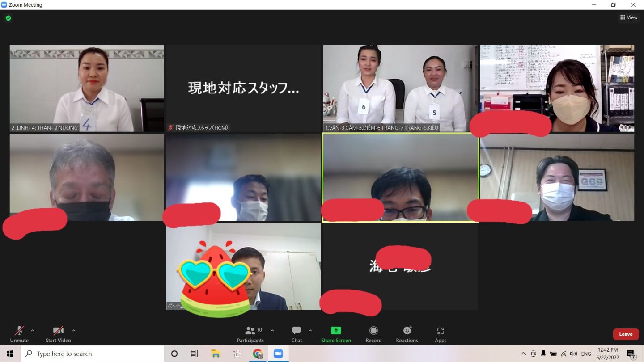Viewport: 644px width, 362px height.
Task: Open the Chat panel
Action: coord(297,333)
